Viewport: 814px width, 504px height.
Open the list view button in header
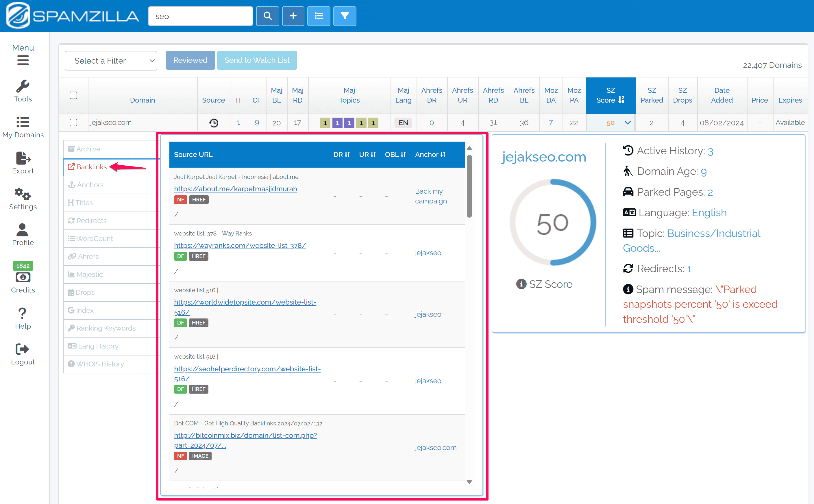coord(319,16)
